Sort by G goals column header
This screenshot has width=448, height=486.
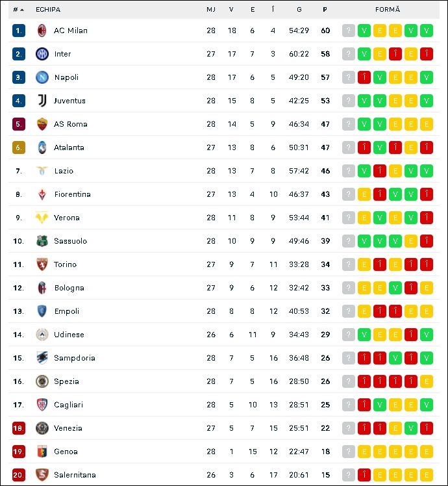(299, 10)
